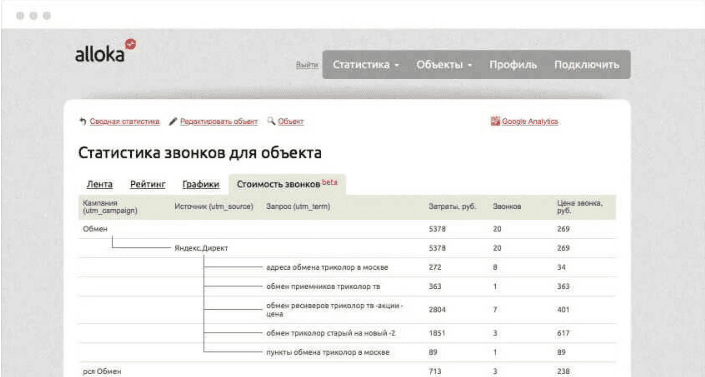This screenshot has height=377, width=705.
Task: Select query обмен ресиверов триколор тв -акции -цена
Action: pos(335,310)
